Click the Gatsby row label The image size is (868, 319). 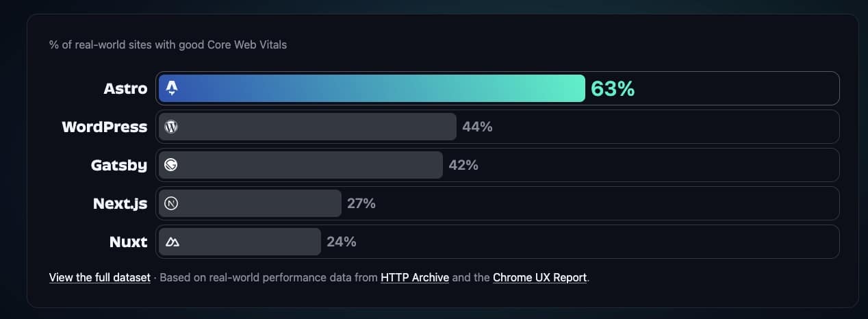coord(119,166)
